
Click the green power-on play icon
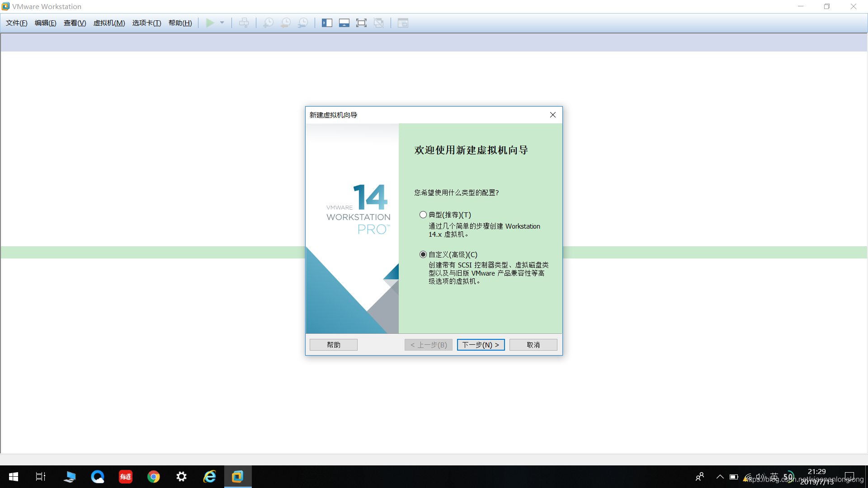point(210,23)
